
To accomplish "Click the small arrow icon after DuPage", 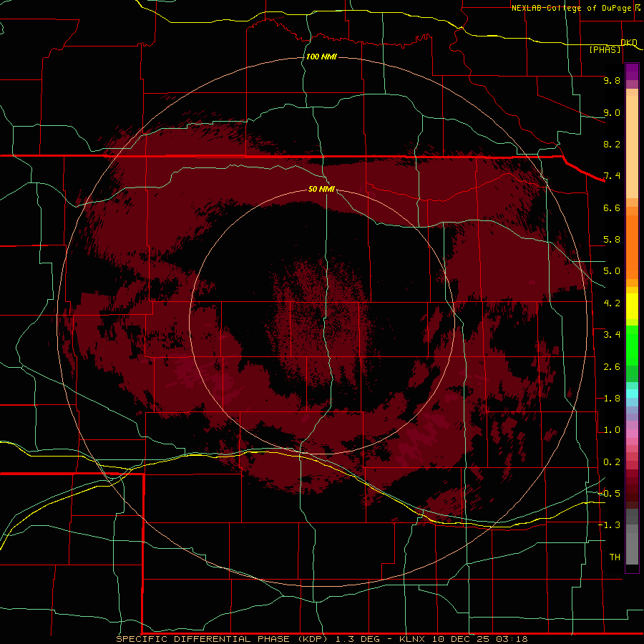I will (638, 8).
